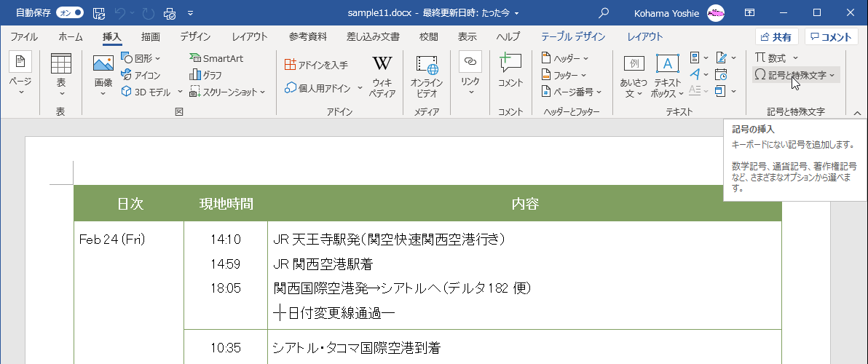Click the 内容 header cell
This screenshot has width=868, height=364.
(525, 204)
